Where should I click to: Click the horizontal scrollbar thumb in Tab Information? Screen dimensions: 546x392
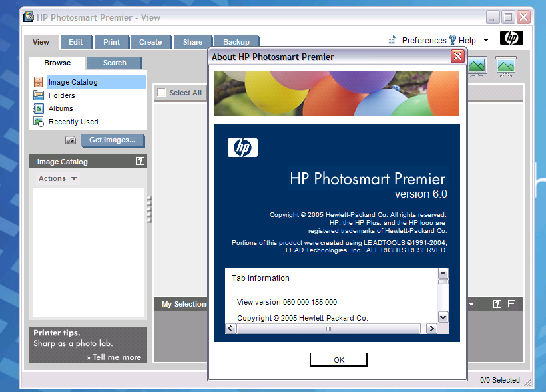328,329
